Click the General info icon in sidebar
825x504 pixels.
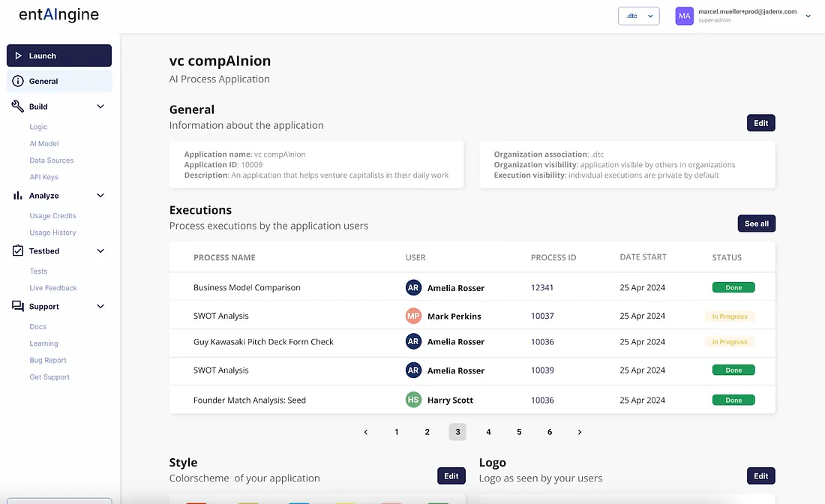pos(18,81)
